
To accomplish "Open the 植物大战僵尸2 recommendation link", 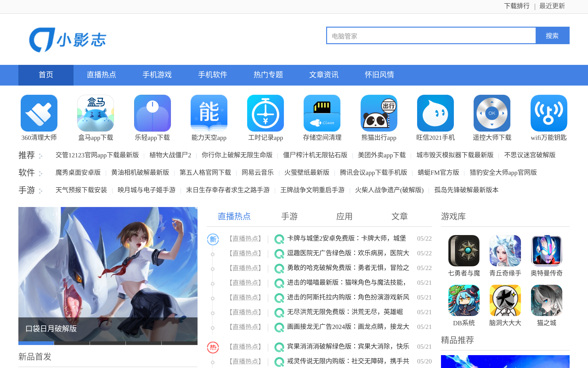I will 170,155.
